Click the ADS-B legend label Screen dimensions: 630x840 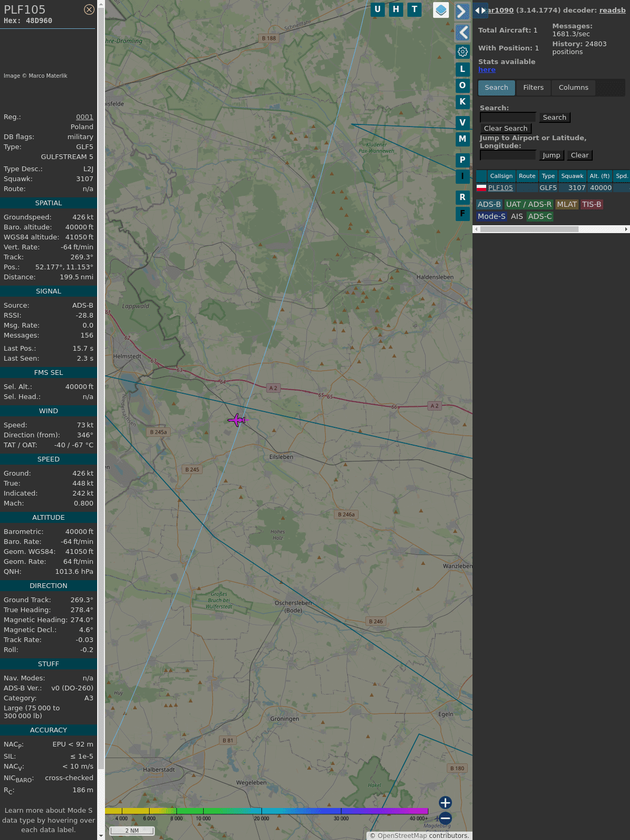[x=489, y=205]
